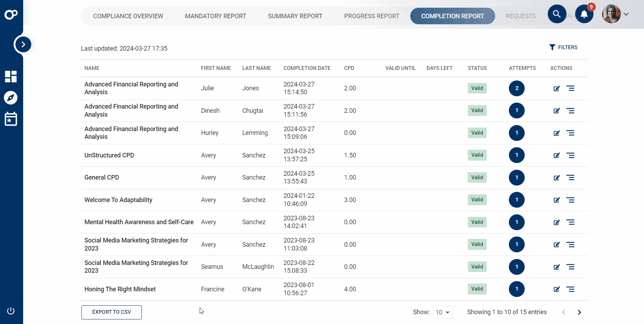
Task: Expand the collapsed left navigation sidebar
Action: 23,44
